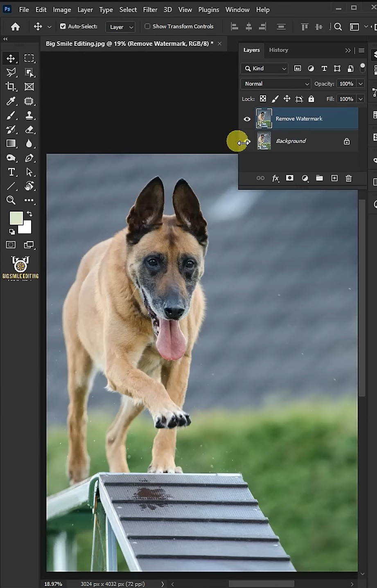Open the Edit Toolbar three-dots menu
The width and height of the screenshot is (377, 588).
29,200
